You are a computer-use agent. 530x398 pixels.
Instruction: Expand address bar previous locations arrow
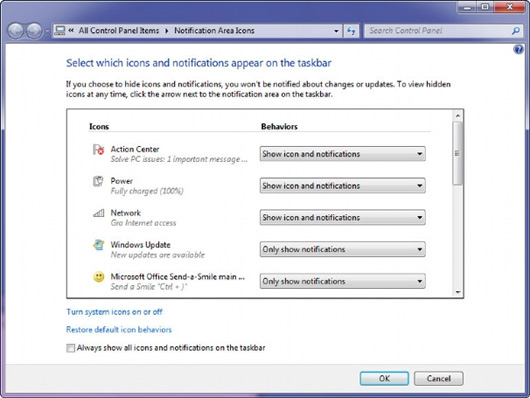(x=336, y=31)
